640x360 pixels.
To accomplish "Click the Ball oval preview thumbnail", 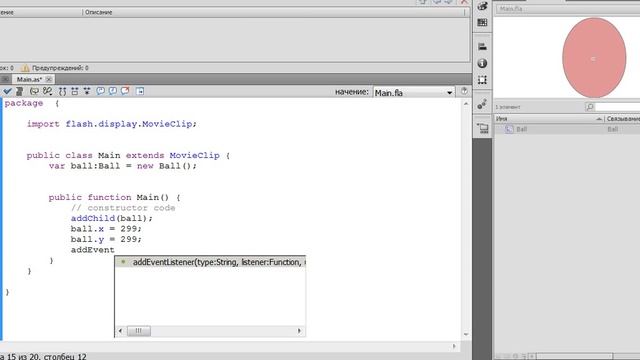I will click(594, 58).
